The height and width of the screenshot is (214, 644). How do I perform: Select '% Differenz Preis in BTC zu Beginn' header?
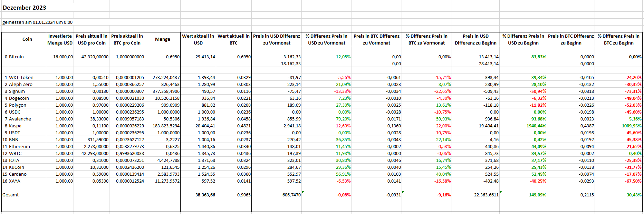coord(618,39)
